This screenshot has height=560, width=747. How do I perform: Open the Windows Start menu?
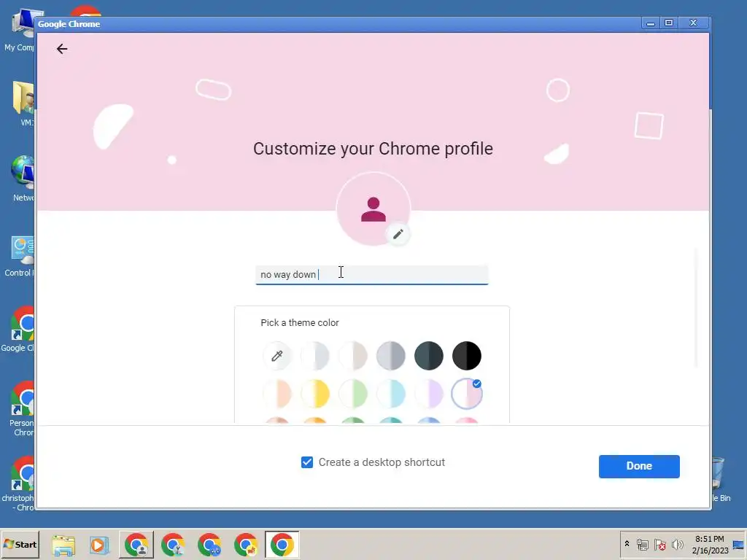20,544
